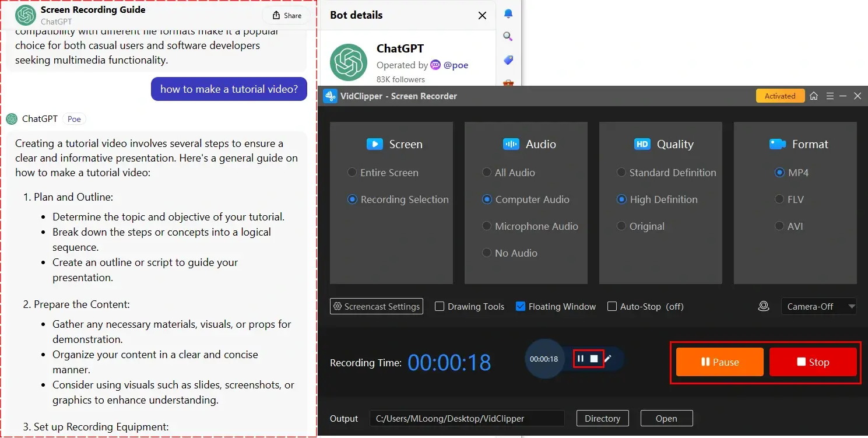Go to VidClipper home via house icon
Viewport: 868px width, 438px height.
click(x=814, y=96)
